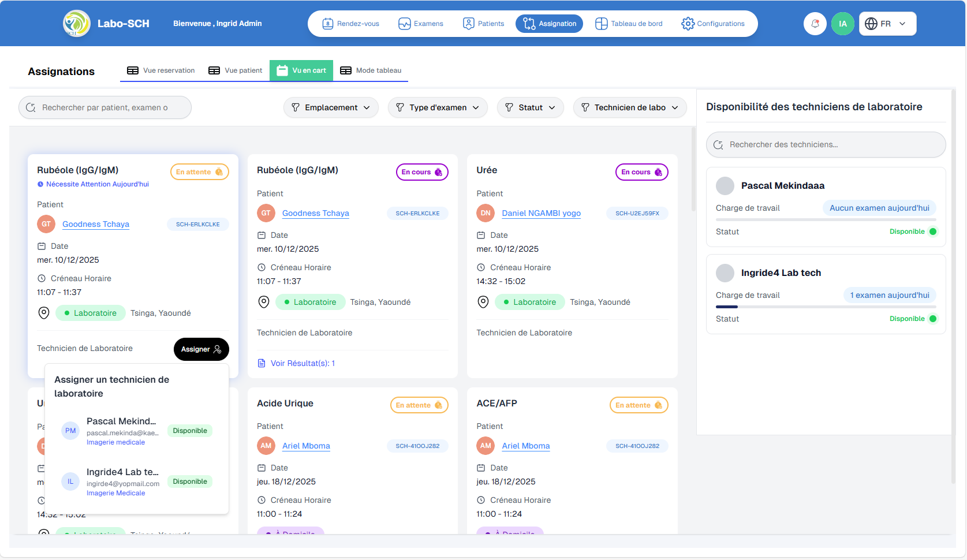The width and height of the screenshot is (967, 560).
Task: Go to the Rendez-vous menu
Action: [x=350, y=24]
